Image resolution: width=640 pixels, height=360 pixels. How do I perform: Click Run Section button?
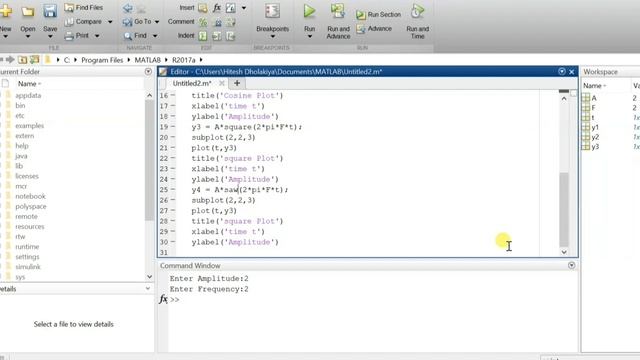378,14
